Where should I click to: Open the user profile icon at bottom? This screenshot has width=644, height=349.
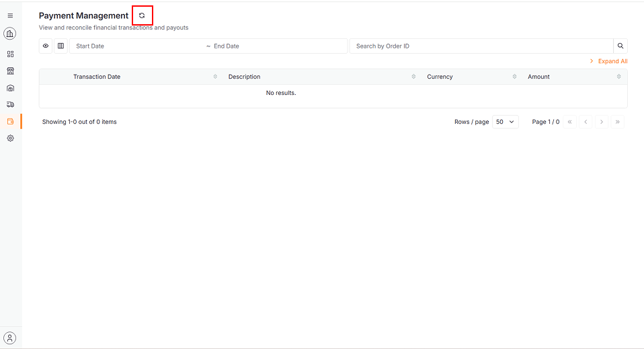click(x=10, y=338)
